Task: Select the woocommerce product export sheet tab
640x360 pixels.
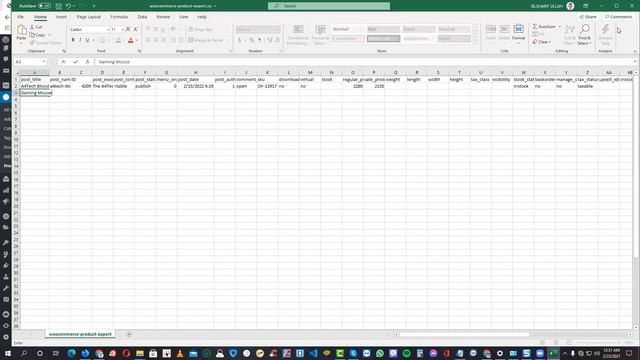Action: point(80,334)
